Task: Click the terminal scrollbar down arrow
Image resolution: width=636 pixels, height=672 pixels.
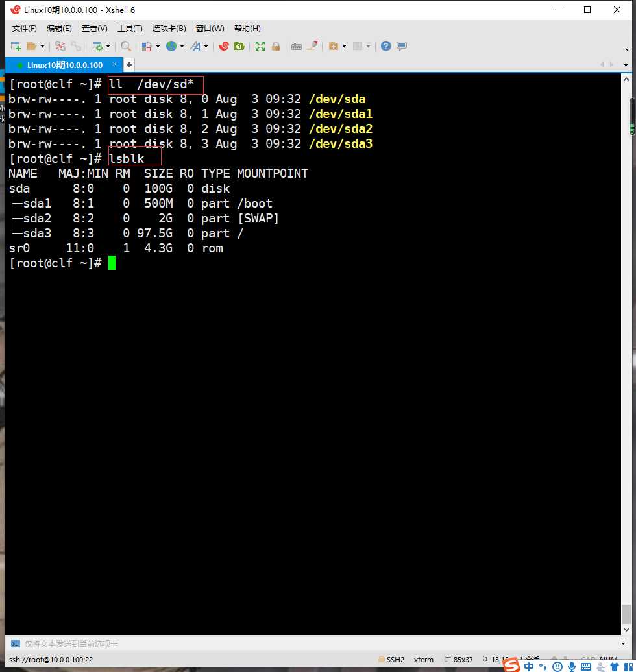Action: pyautogui.click(x=626, y=630)
